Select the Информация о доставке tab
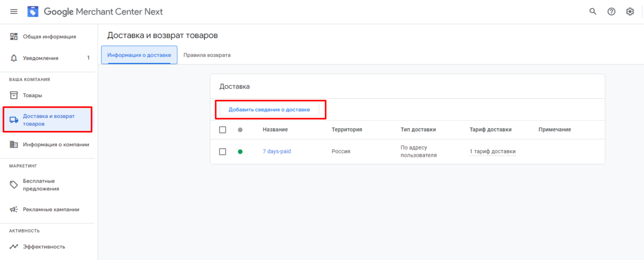 pos(139,55)
